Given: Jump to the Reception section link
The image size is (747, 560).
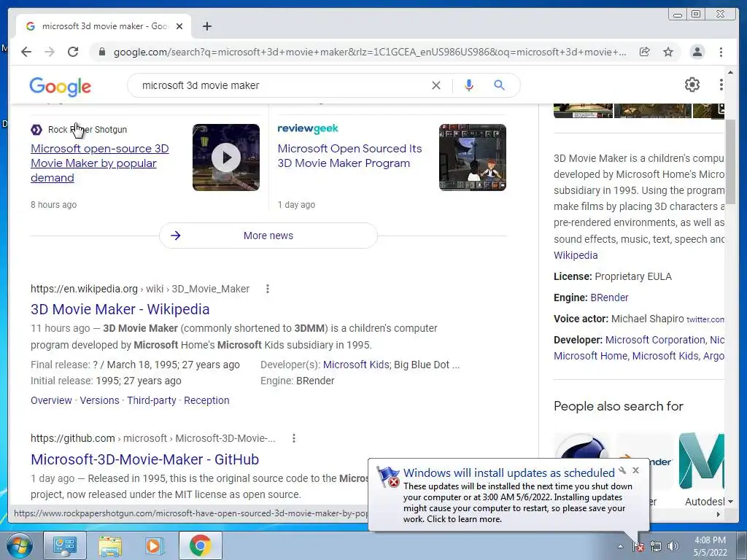Looking at the screenshot, I should pyautogui.click(x=206, y=400).
